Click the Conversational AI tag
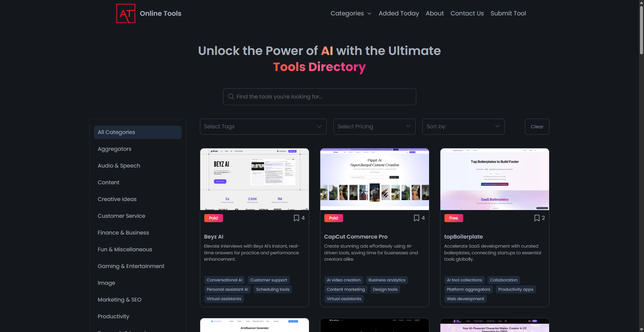This screenshot has height=332, width=644. [x=224, y=280]
